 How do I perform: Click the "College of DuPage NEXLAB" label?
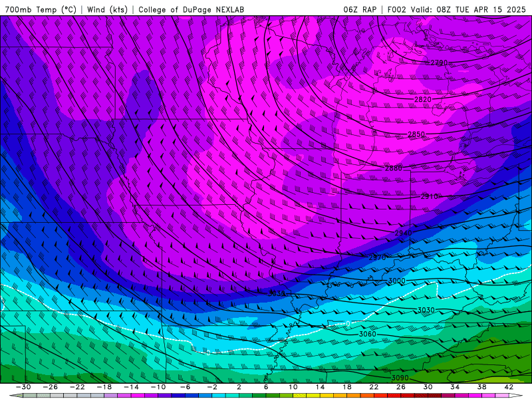click(x=192, y=9)
